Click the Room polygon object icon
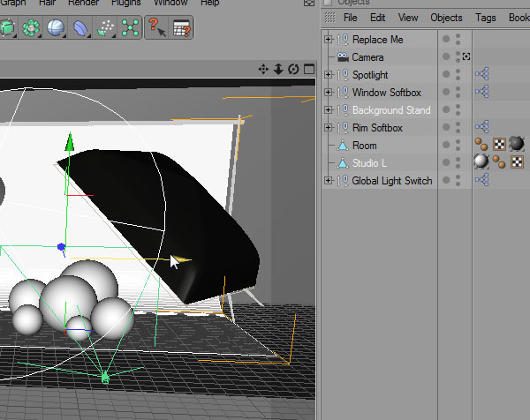 [x=343, y=146]
